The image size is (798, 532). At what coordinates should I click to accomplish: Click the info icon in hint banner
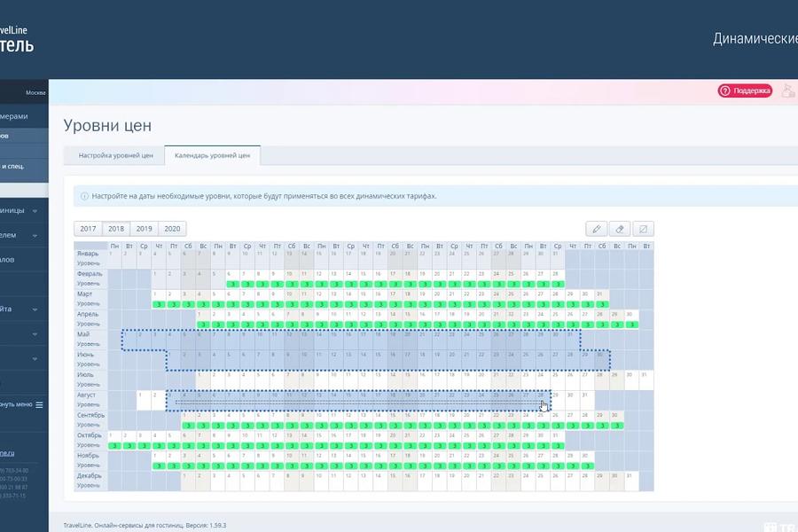pyautogui.click(x=85, y=196)
